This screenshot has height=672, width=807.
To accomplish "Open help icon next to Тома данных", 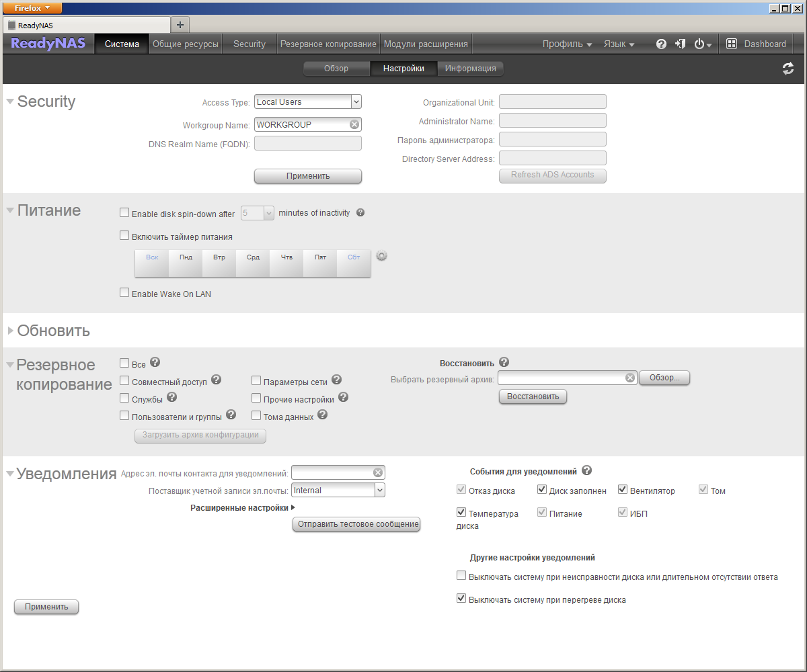I will tap(322, 414).
